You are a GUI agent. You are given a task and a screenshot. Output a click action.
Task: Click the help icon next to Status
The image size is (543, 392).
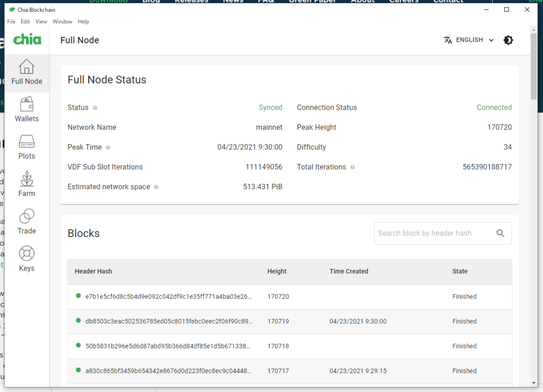(95, 108)
